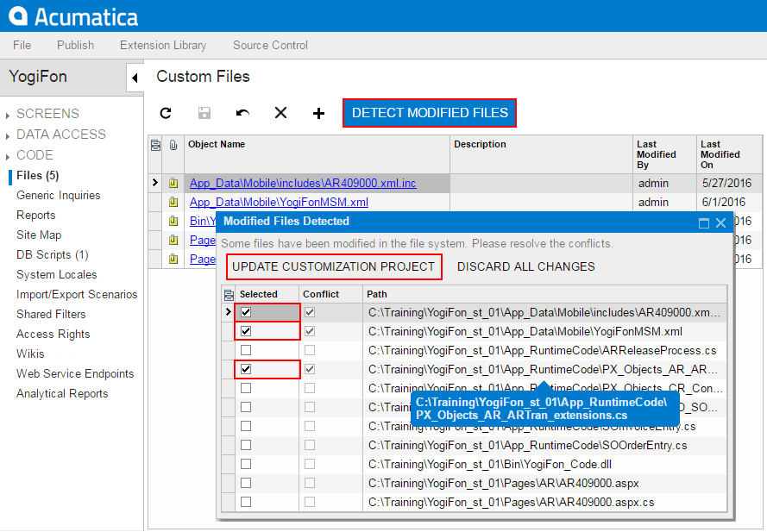Viewport: 767px width, 532px height.
Task: Maximize the Modified Files Detected dialog
Action: [704, 222]
